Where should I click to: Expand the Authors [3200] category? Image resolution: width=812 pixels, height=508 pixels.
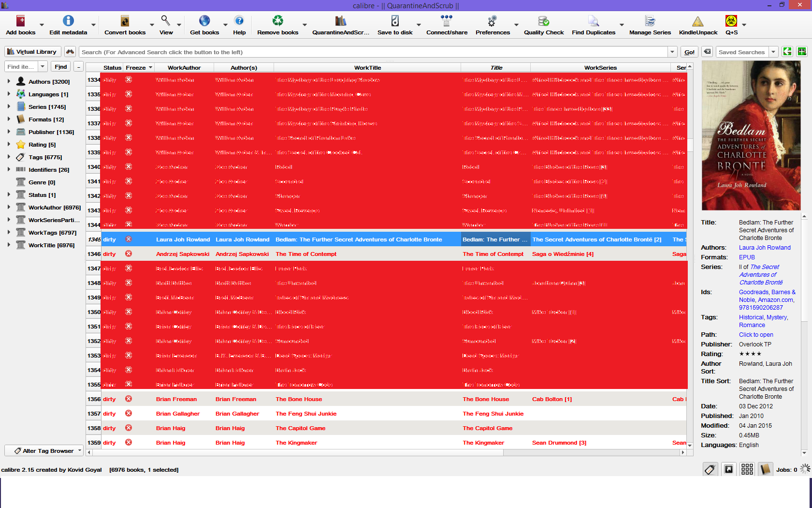[x=9, y=81]
